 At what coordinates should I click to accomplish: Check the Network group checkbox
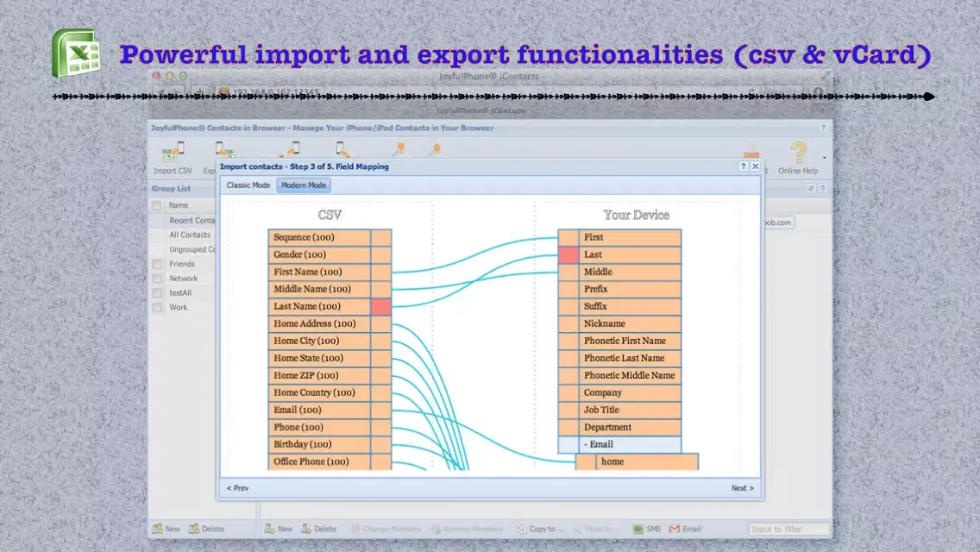coord(157,279)
